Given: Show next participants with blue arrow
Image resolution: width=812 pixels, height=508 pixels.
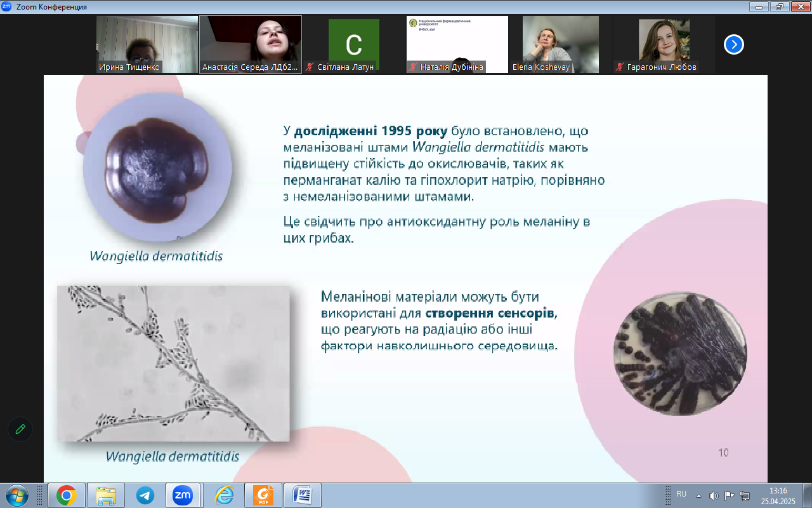Looking at the screenshot, I should tap(734, 44).
